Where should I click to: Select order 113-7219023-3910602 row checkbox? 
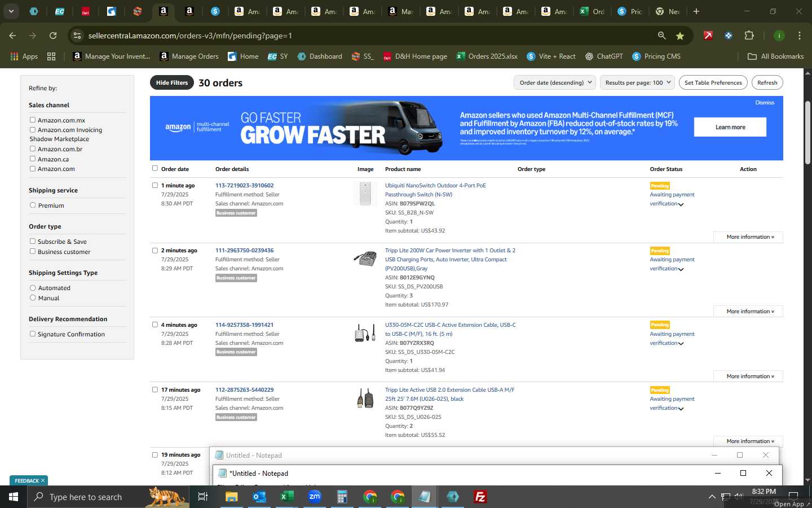pyautogui.click(x=155, y=185)
